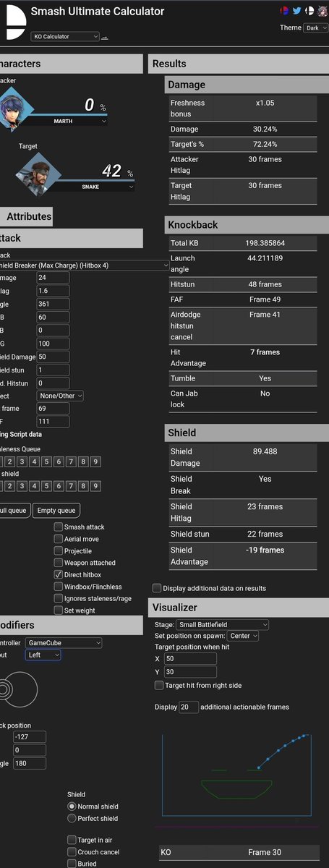Image resolution: width=329 pixels, height=868 pixels.
Task: Click the base damage field showing 24
Action: (x=53, y=277)
